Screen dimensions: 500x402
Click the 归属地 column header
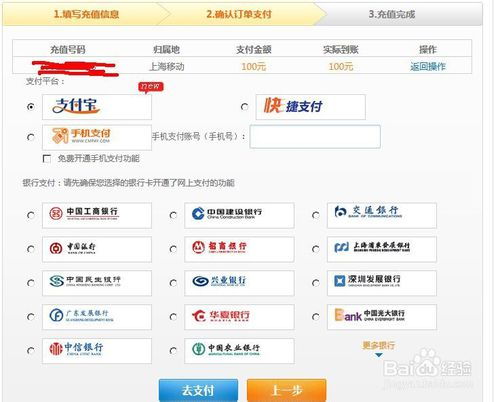tap(166, 50)
